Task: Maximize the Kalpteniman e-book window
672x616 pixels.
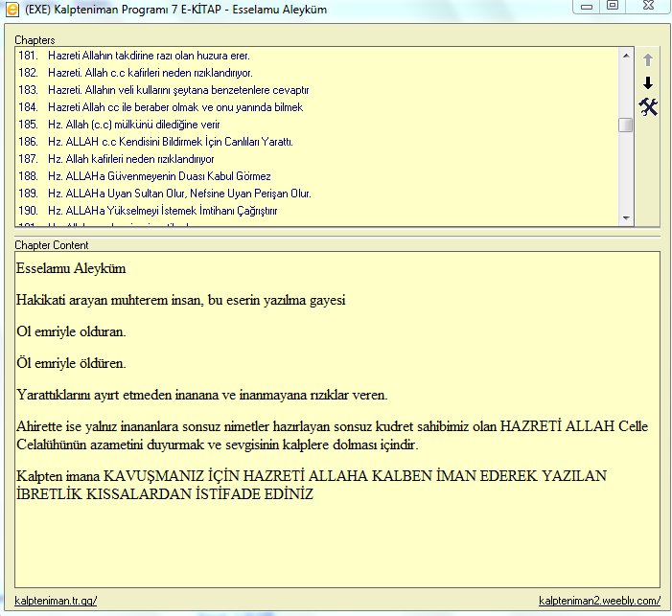Action: [613, 6]
